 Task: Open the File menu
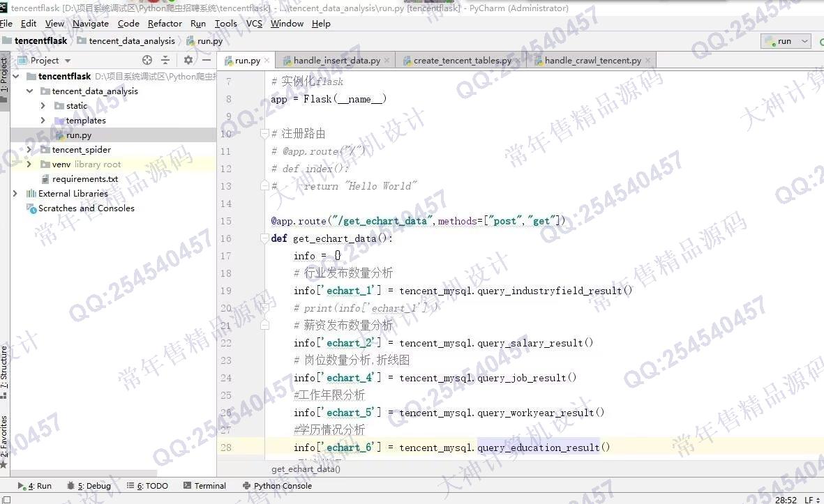pyautogui.click(x=6, y=24)
